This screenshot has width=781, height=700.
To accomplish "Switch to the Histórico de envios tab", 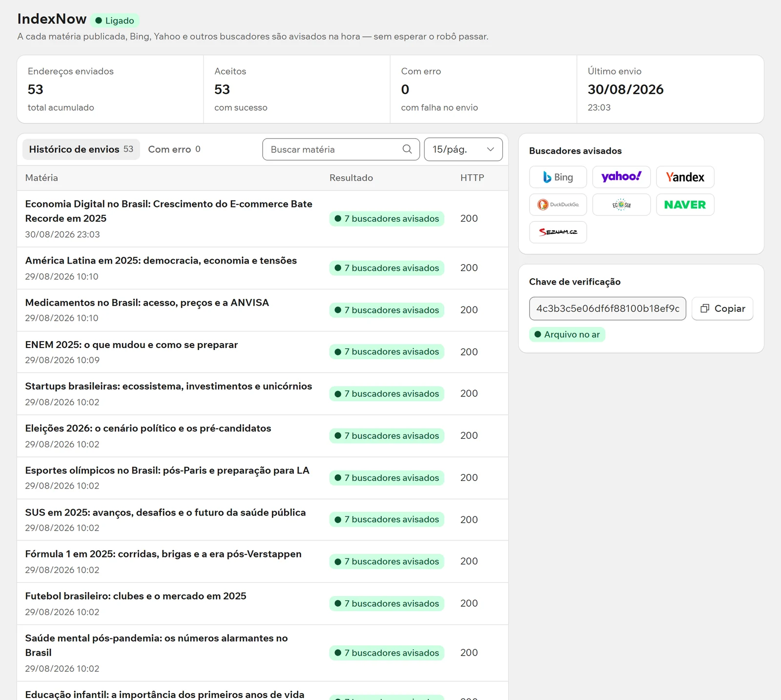I will 81,149.
